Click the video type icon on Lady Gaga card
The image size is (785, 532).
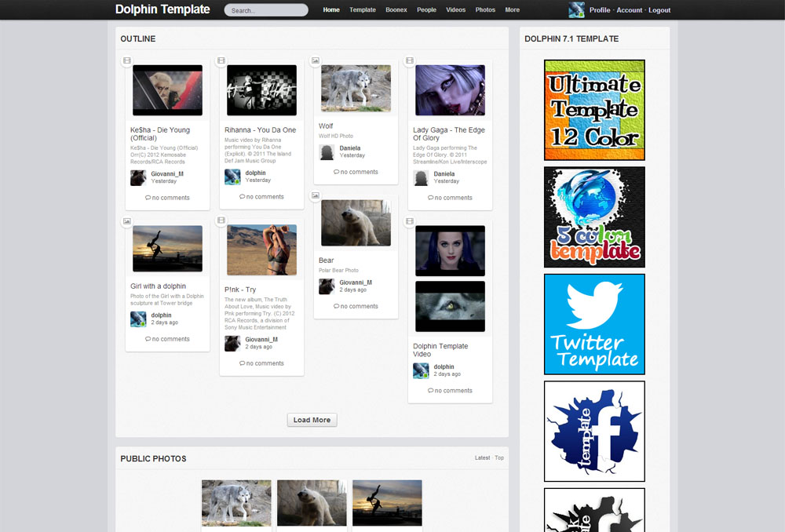(410, 60)
